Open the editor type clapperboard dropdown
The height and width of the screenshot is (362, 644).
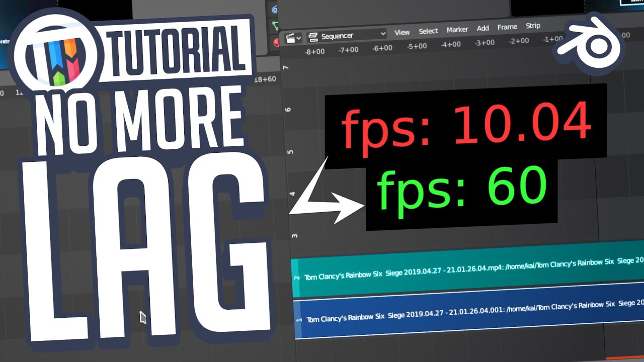[x=293, y=38]
